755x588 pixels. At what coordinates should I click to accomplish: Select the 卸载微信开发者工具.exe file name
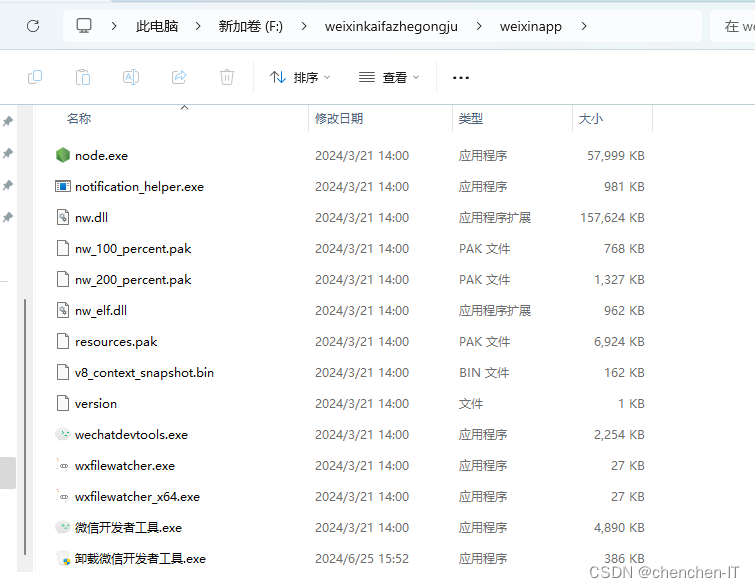tap(140, 559)
